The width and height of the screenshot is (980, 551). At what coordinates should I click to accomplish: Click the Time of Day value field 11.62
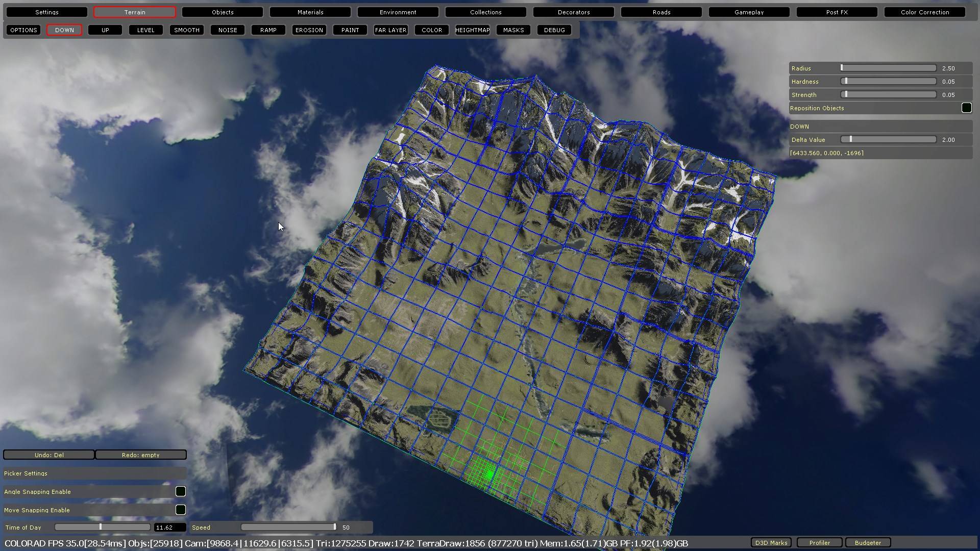click(170, 528)
